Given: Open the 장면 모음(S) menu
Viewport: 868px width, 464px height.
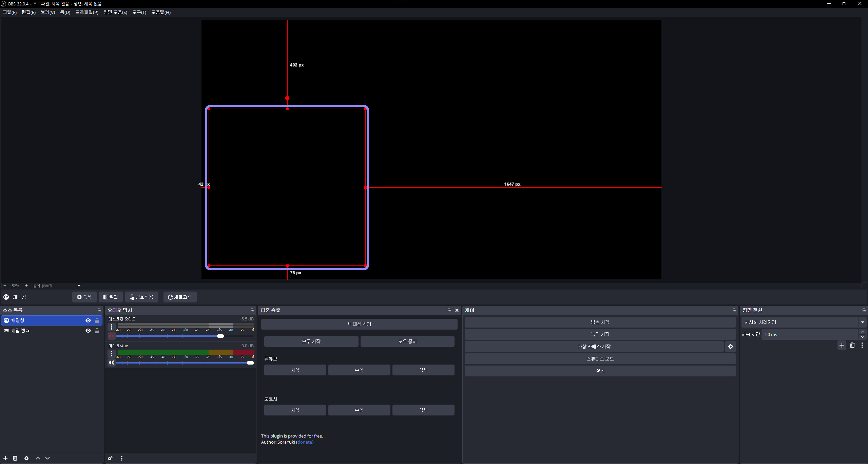Looking at the screenshot, I should tap(115, 12).
